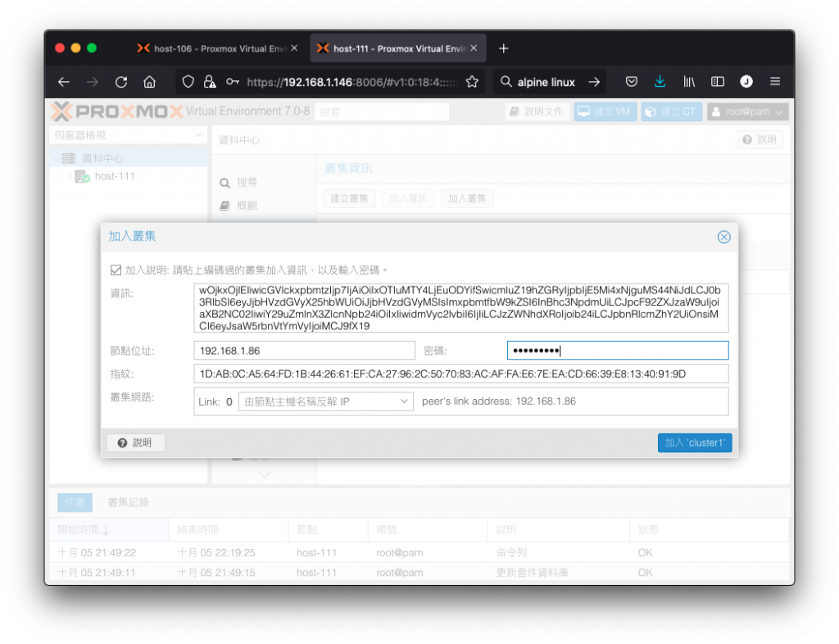Close the host-106 tab
Screen dimensions: 839x644
[294, 48]
